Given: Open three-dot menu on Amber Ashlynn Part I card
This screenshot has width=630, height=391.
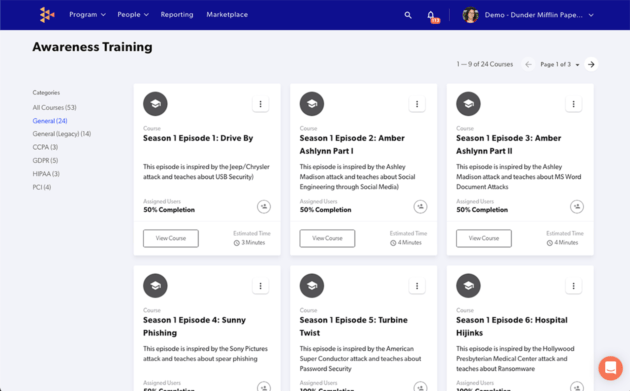Looking at the screenshot, I should click(417, 104).
